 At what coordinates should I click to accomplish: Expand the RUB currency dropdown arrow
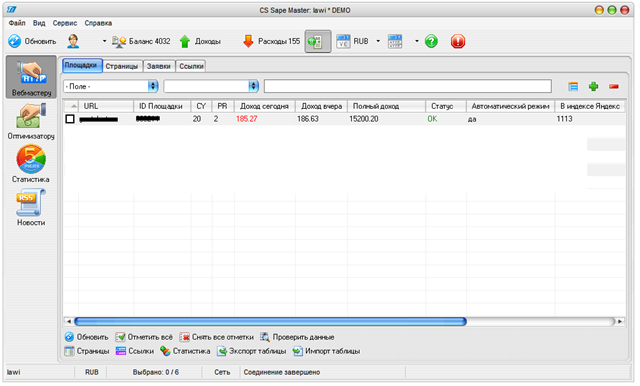[378, 41]
